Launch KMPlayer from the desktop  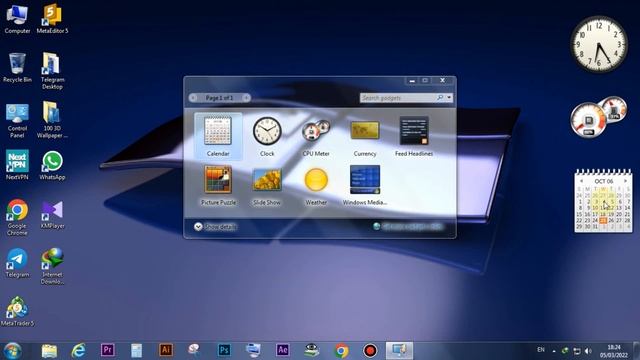52,214
